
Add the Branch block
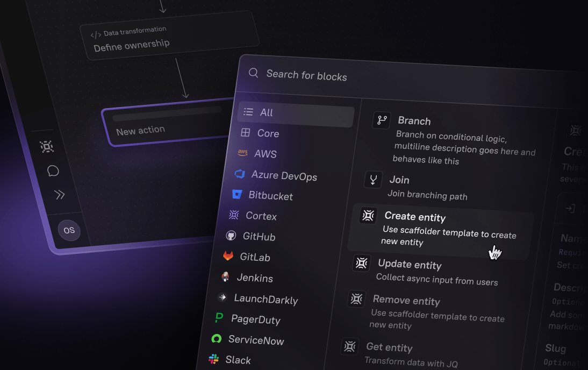click(413, 122)
